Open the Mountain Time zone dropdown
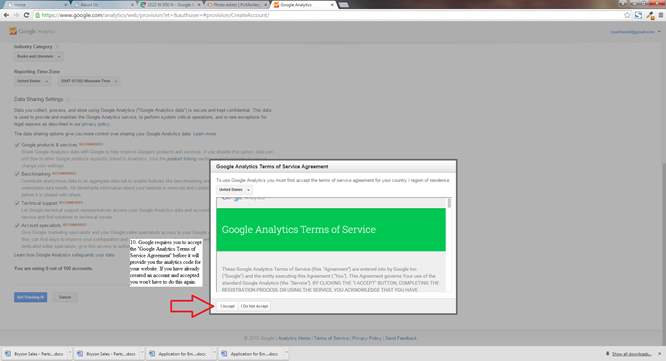This screenshot has height=361, width=666. (x=89, y=81)
